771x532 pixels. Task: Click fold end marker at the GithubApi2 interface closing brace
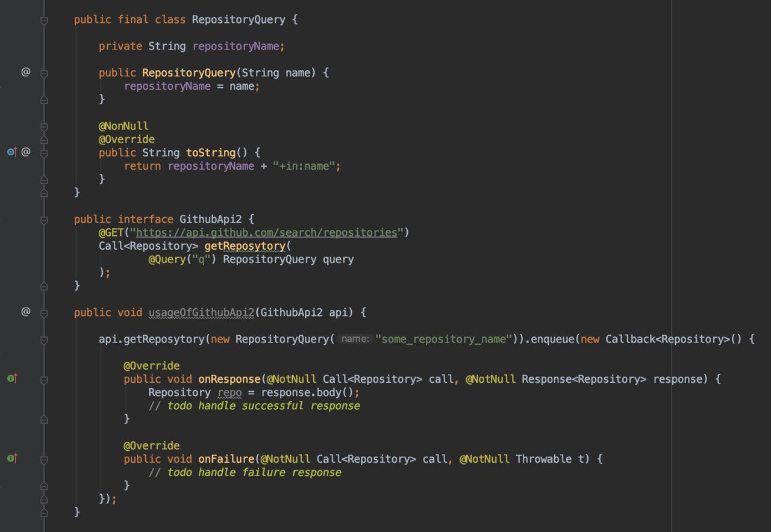pos(43,286)
